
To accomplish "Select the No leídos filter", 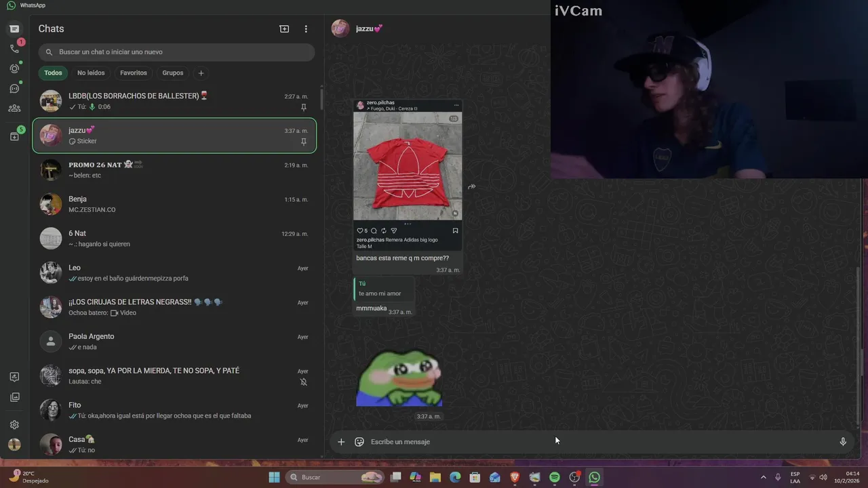I will coord(91,73).
